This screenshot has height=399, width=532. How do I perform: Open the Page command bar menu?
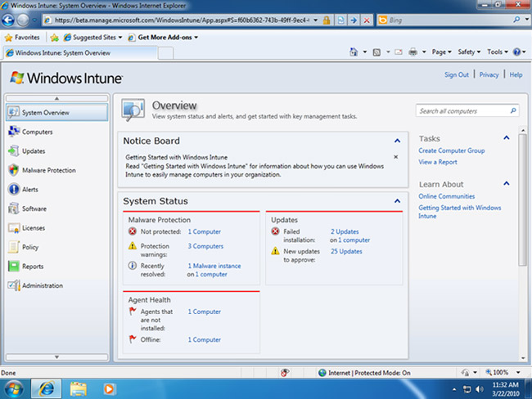click(441, 52)
